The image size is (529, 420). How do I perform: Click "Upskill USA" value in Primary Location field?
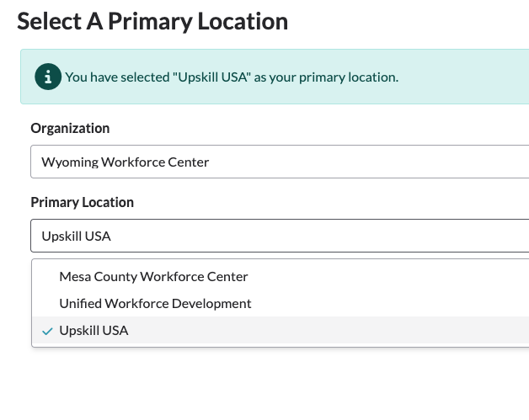point(76,236)
